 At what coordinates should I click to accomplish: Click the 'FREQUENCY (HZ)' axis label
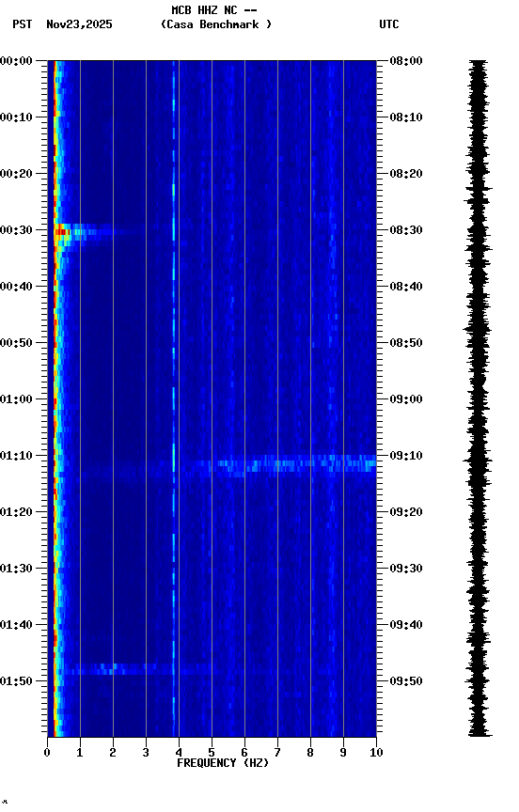click(223, 763)
